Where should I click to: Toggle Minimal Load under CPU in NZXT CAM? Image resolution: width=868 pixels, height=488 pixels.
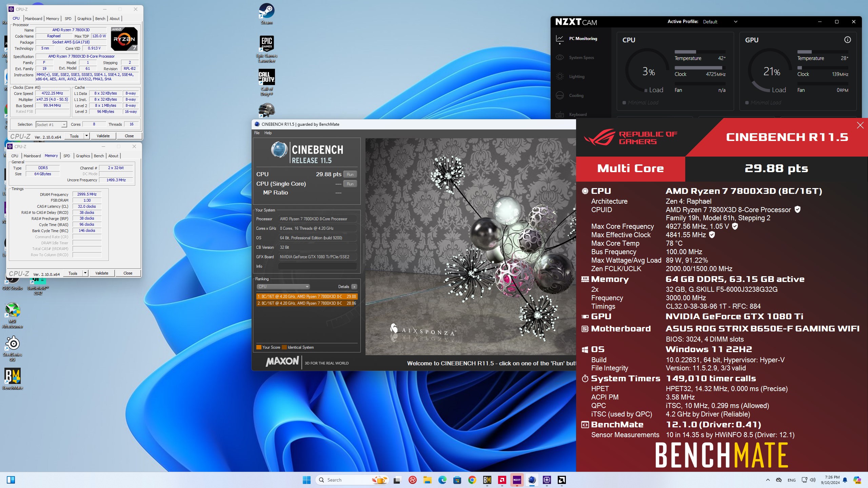coord(640,103)
